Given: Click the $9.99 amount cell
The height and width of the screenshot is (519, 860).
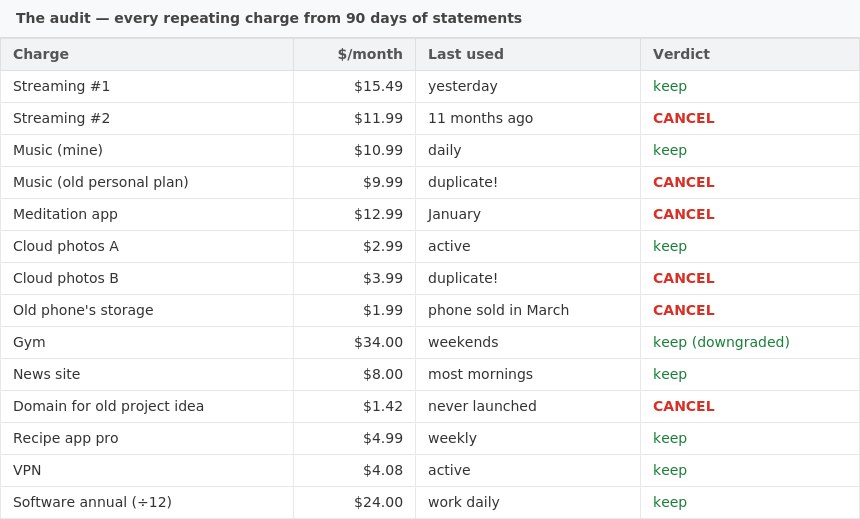Looking at the screenshot, I should tap(354, 182).
